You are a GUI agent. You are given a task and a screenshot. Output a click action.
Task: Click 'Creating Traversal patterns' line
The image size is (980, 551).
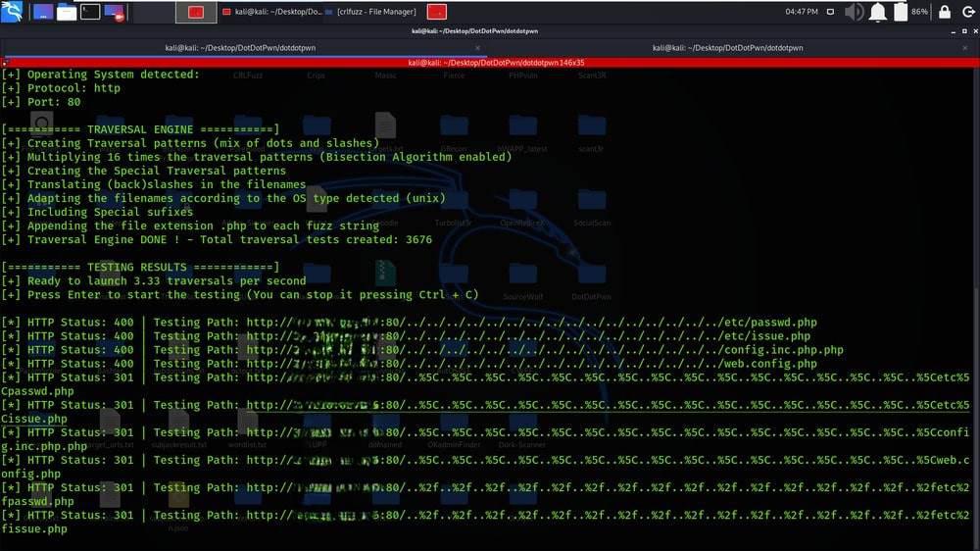pos(190,143)
